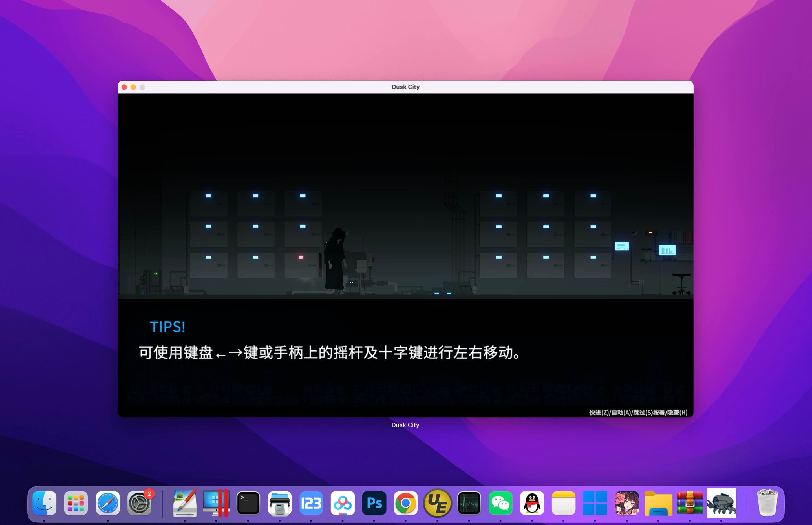The width and height of the screenshot is (812, 525).
Task: Launch QQ penguin icon
Action: click(x=532, y=503)
